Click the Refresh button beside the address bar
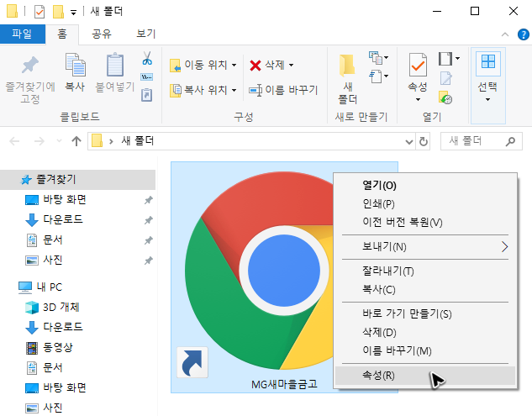The height and width of the screenshot is (416, 532). point(423,141)
